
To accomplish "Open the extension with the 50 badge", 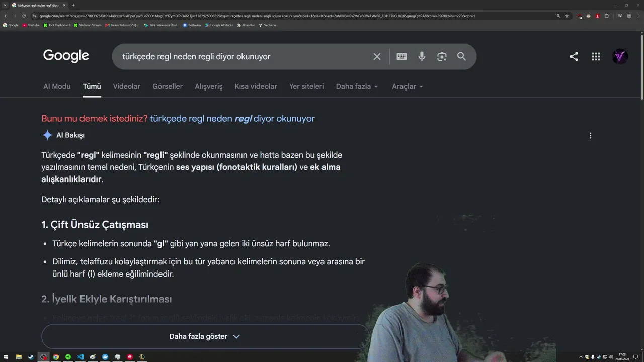I will [580, 16].
